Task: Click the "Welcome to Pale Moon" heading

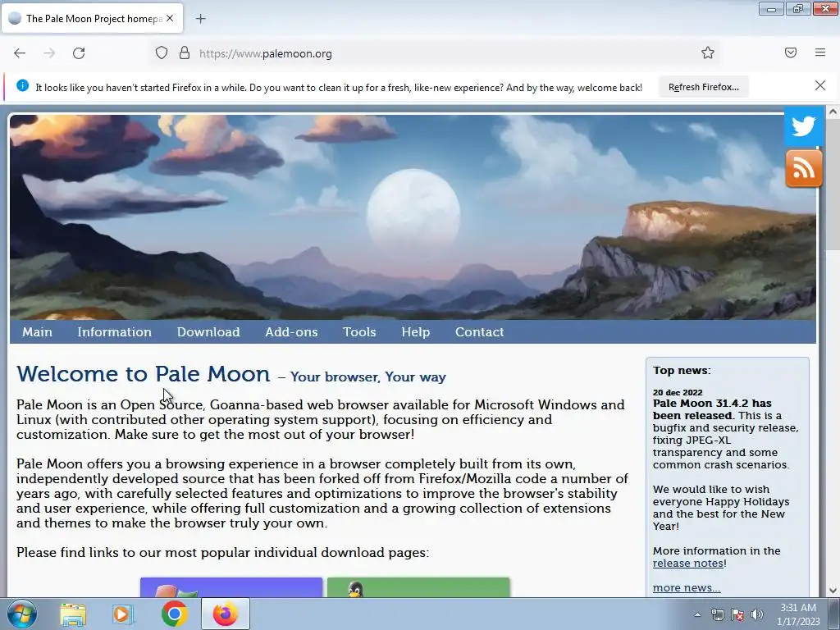Action: (143, 373)
